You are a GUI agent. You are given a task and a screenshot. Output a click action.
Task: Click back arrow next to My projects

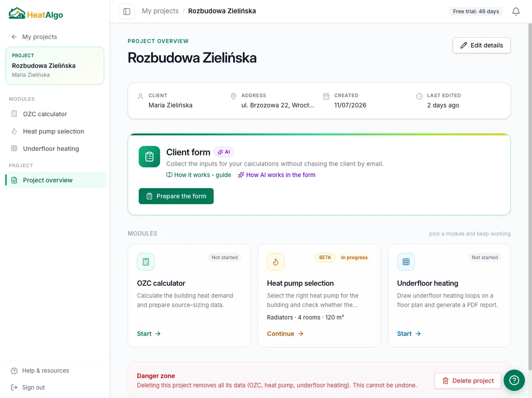click(x=14, y=37)
